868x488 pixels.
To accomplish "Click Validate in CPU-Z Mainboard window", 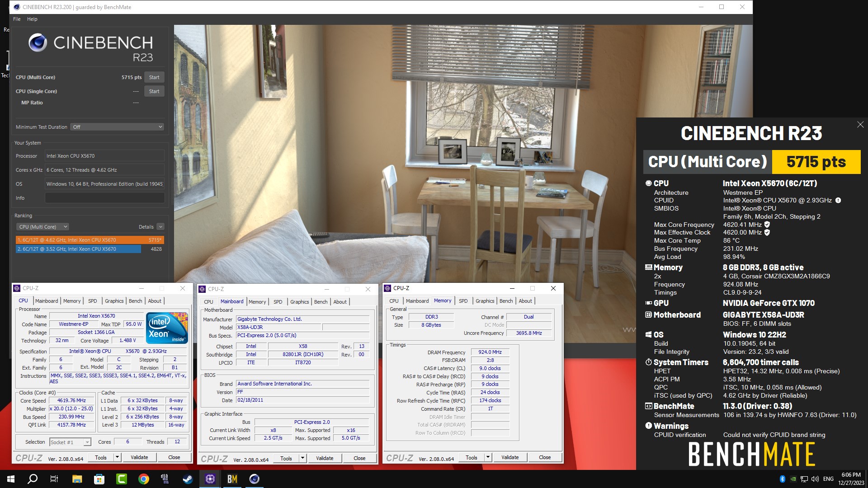I will tap(325, 458).
